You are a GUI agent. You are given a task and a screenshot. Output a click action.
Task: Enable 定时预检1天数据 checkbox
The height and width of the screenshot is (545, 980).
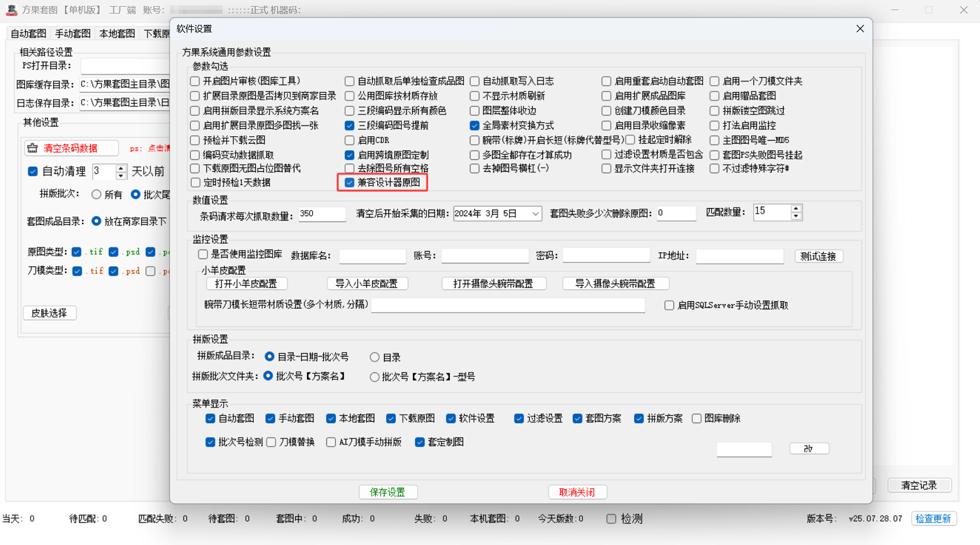coord(195,182)
